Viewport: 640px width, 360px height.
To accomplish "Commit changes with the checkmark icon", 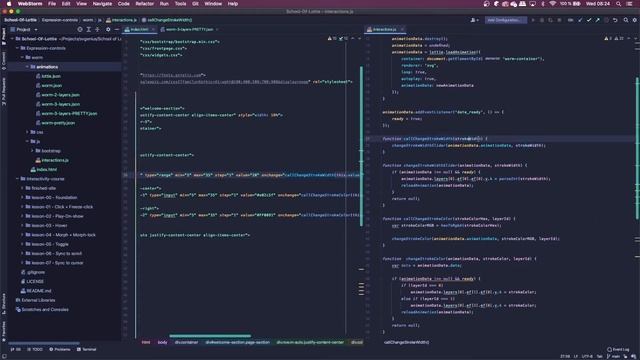I will [589, 20].
